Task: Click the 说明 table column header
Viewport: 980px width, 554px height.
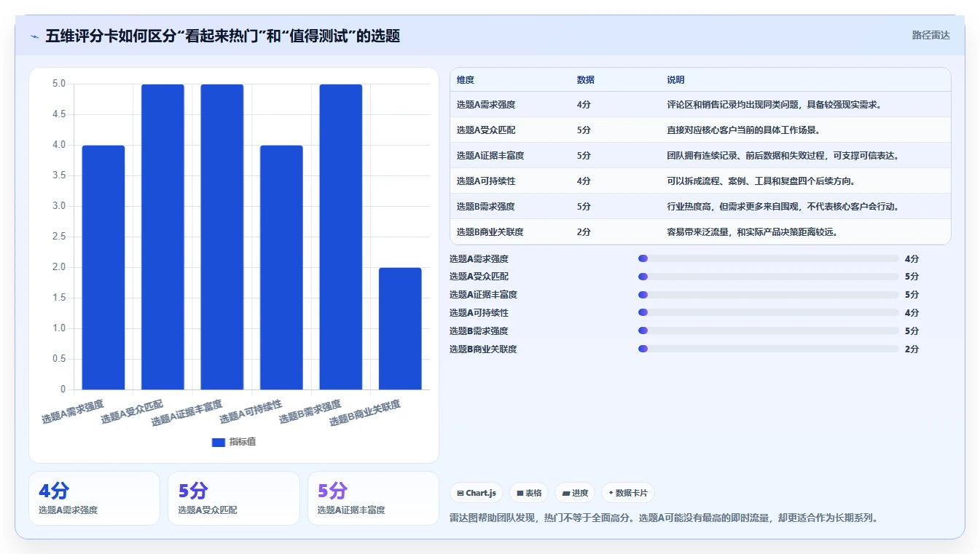Action: pyautogui.click(x=675, y=80)
